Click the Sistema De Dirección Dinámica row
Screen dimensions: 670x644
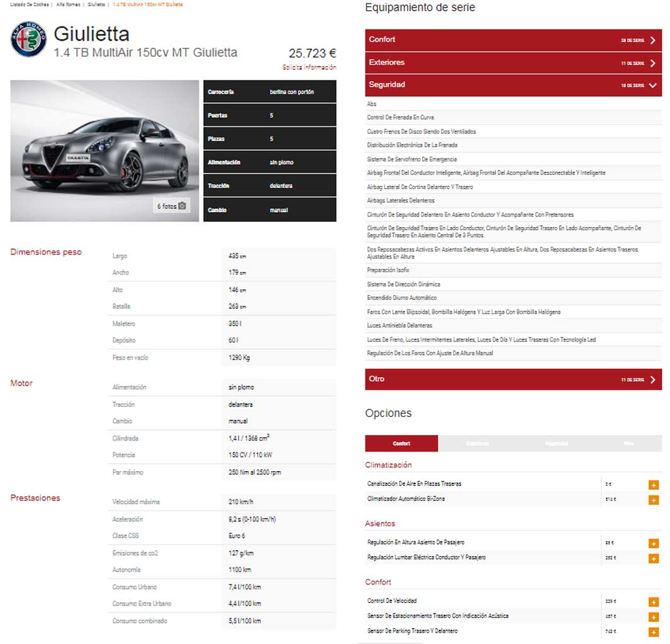(513, 284)
